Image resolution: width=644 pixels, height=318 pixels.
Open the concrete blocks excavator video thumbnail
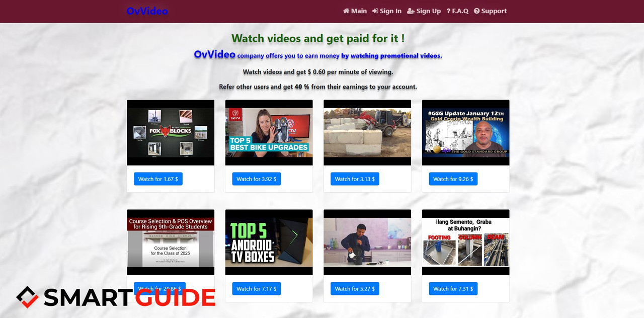367,133
